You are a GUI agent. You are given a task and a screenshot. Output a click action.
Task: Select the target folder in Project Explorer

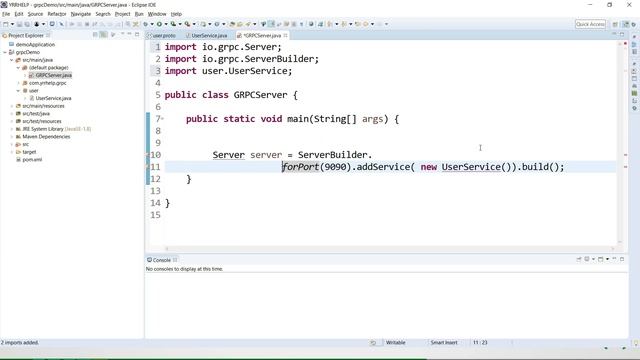[x=29, y=152]
